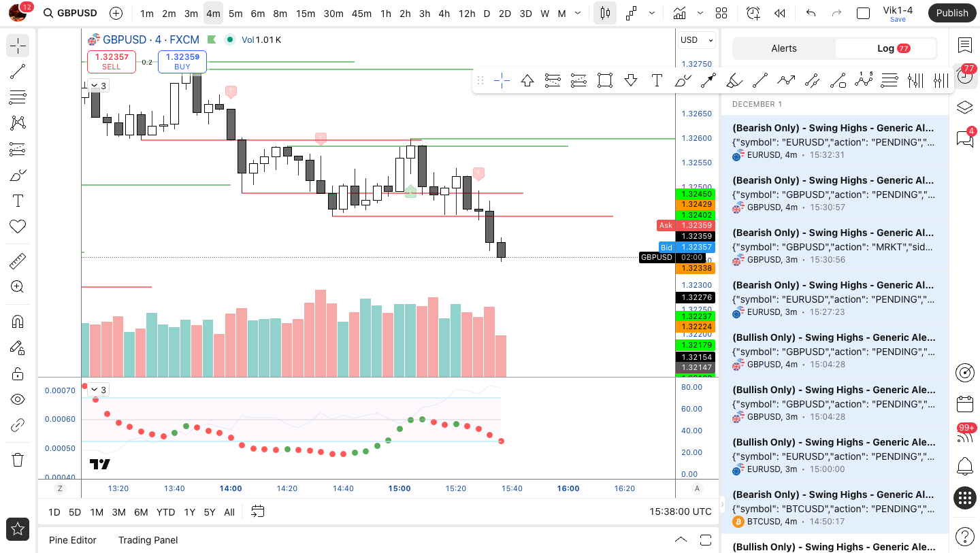Select the candlestick chart type icon

(x=604, y=13)
